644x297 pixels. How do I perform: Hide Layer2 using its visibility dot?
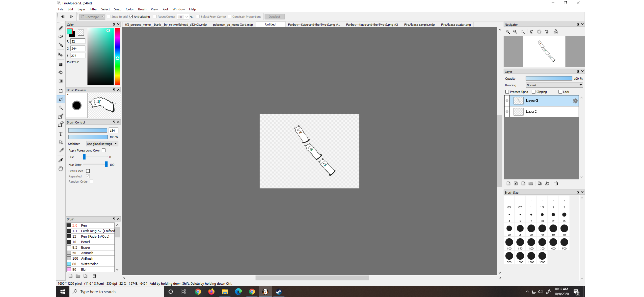point(507,112)
